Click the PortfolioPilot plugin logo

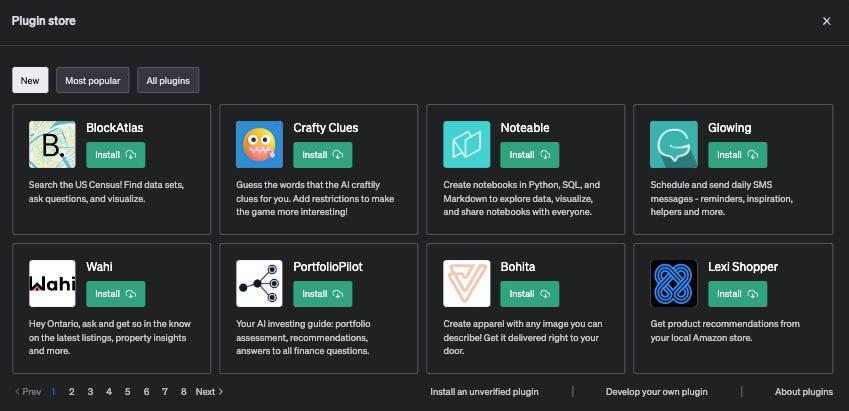[x=259, y=283]
